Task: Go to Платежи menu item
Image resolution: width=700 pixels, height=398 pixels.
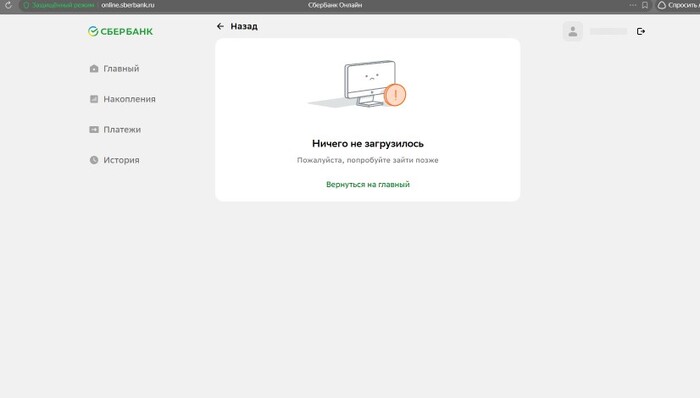Action: click(x=115, y=129)
